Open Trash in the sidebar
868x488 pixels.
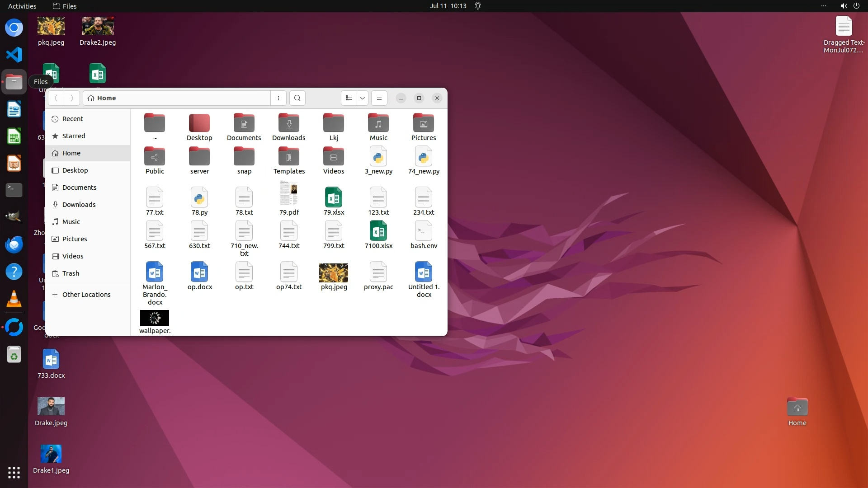[71, 273]
